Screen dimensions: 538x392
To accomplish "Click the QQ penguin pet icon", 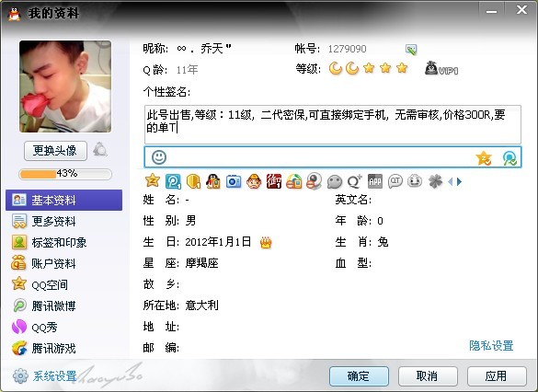I will coord(213,181).
